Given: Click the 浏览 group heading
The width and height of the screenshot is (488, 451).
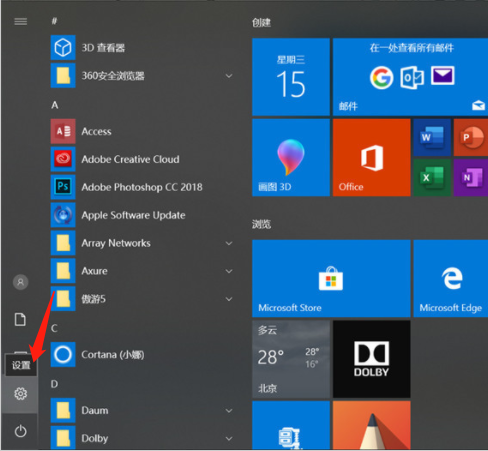Looking at the screenshot, I should point(261,224).
